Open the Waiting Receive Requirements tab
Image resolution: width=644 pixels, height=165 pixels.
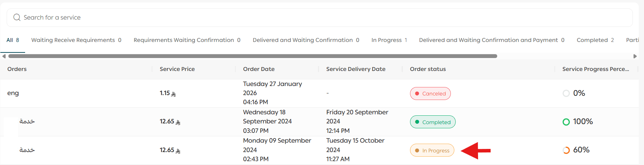click(76, 40)
